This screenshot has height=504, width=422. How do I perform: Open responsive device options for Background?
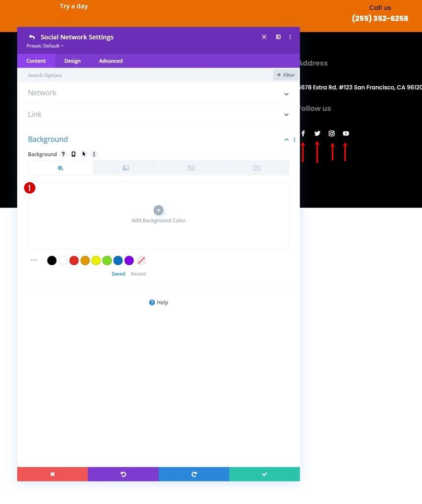73,154
